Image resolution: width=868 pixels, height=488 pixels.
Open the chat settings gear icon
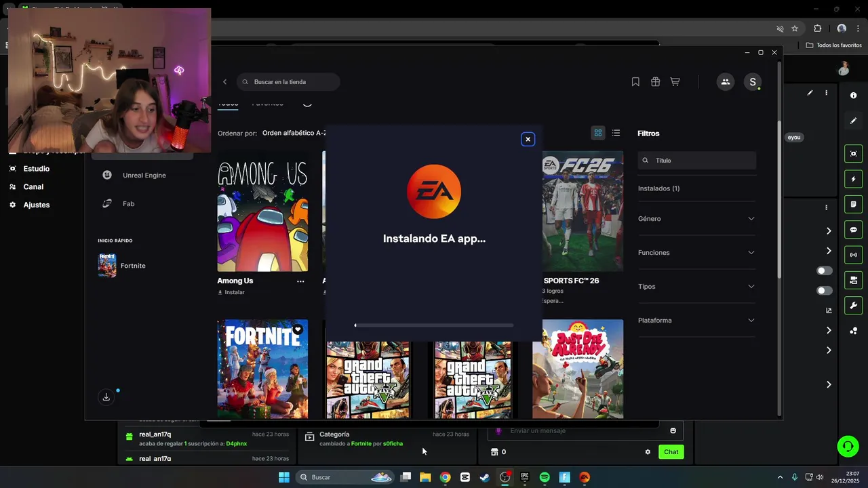pos(648,452)
